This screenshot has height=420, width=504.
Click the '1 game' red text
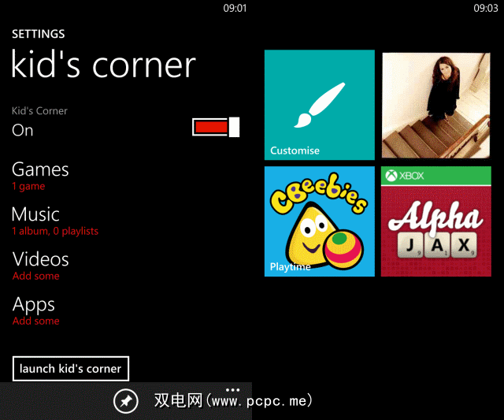(28, 186)
